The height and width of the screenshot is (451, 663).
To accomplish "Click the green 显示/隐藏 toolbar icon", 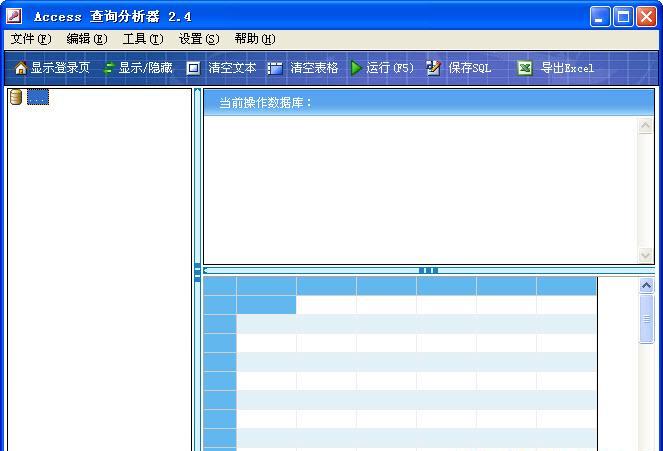I will click(108, 68).
